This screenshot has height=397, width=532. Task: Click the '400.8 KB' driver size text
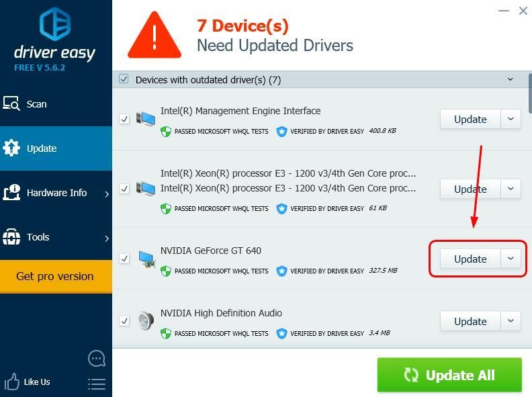(382, 130)
